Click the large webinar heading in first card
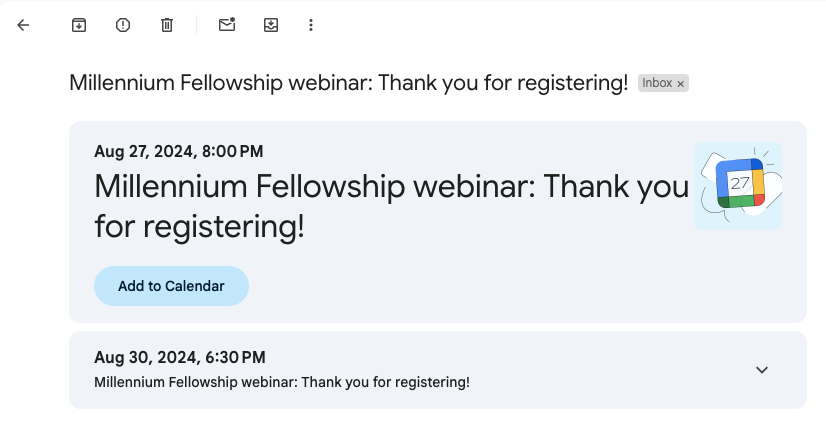This screenshot has width=826, height=421. [391, 206]
